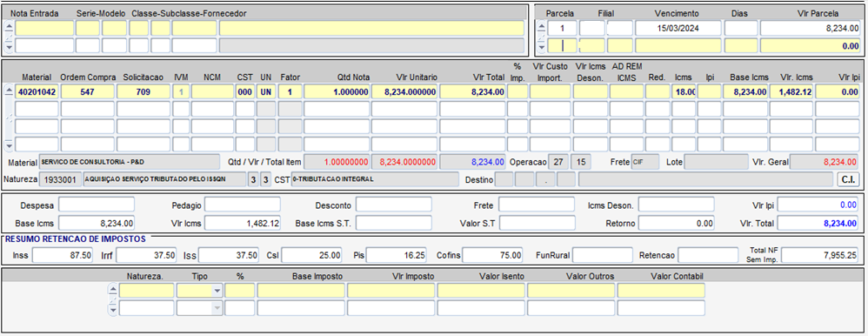Click the Natureza code 1933001
This screenshot has width=868, height=336.
click(60, 179)
